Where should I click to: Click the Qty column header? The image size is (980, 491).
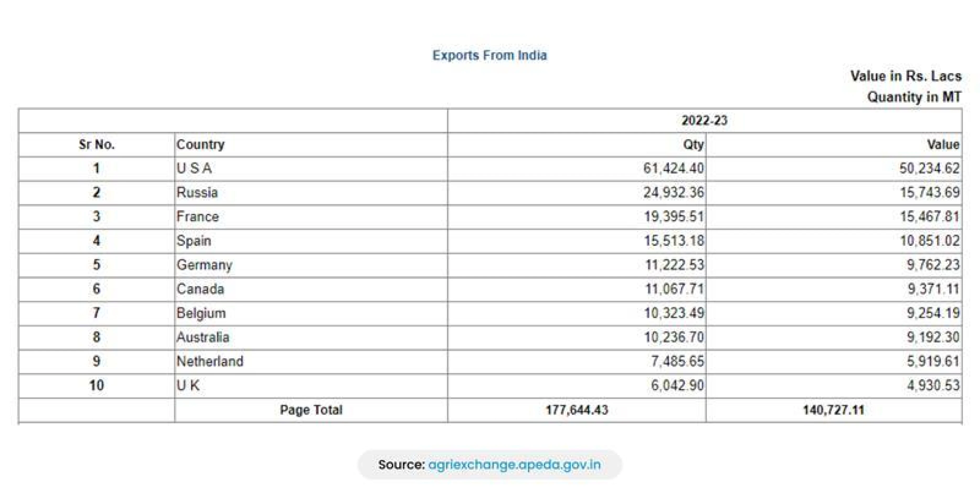pyautogui.click(x=693, y=144)
